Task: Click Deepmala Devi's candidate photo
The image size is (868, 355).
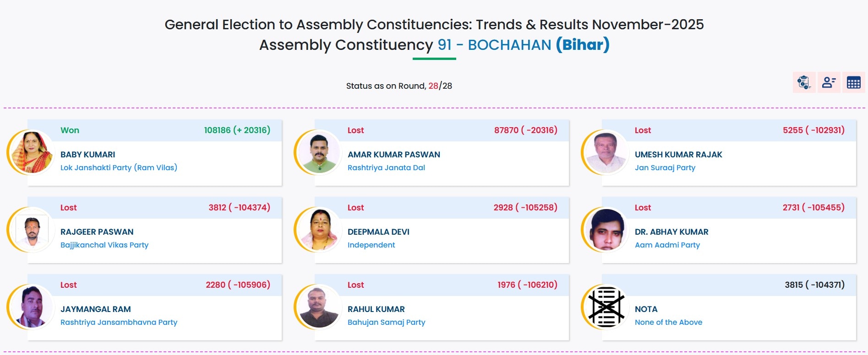Action: click(319, 230)
